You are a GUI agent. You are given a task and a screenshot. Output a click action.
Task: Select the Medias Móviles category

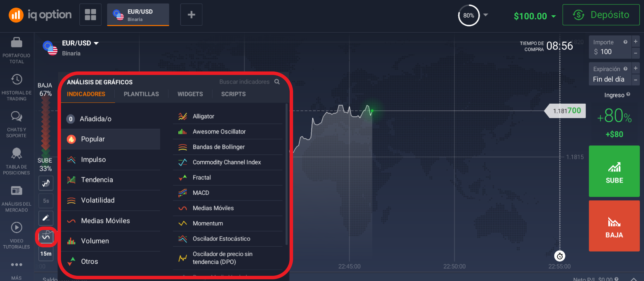(x=111, y=221)
